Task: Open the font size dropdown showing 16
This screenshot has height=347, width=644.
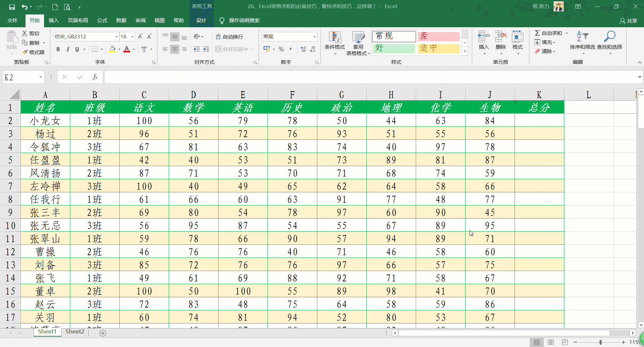Action: pyautogui.click(x=132, y=37)
